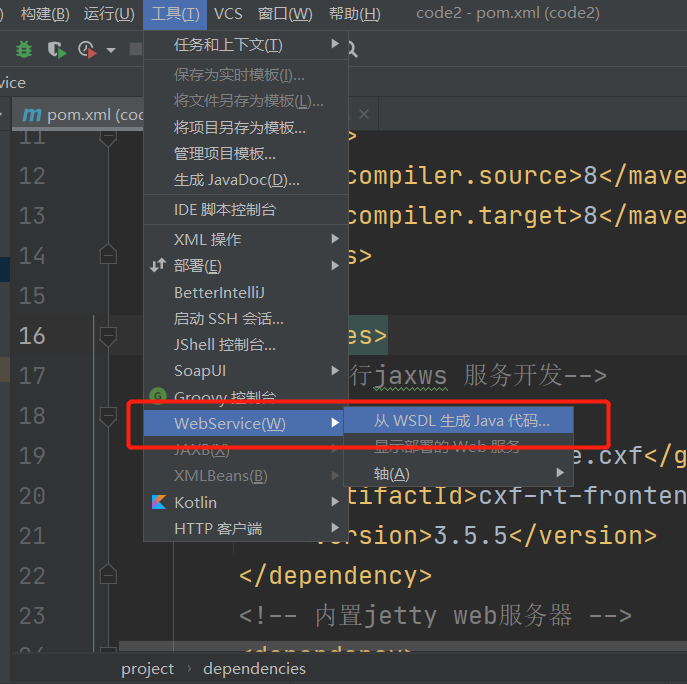Open the 帮助(H) menu
The width and height of the screenshot is (687, 684).
[355, 14]
